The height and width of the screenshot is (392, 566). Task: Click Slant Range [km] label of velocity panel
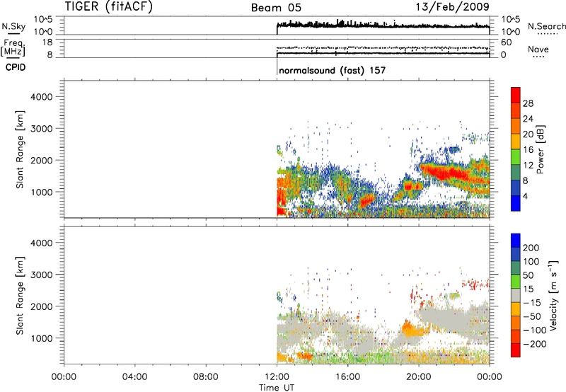20,296
